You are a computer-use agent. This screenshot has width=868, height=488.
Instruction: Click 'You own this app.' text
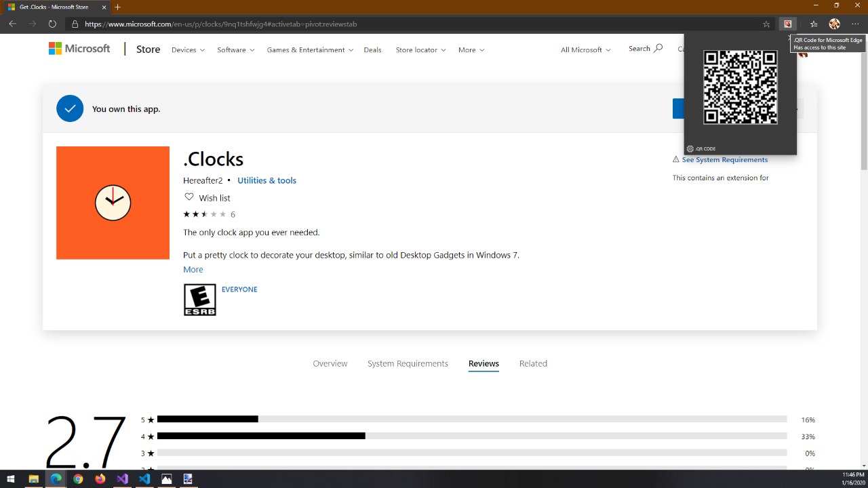pos(126,108)
